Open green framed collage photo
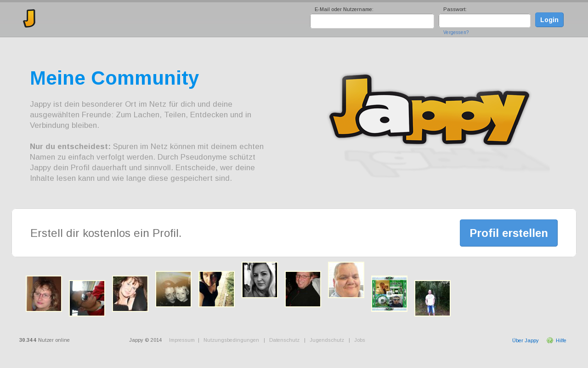This screenshot has height=368, width=588. click(x=390, y=294)
